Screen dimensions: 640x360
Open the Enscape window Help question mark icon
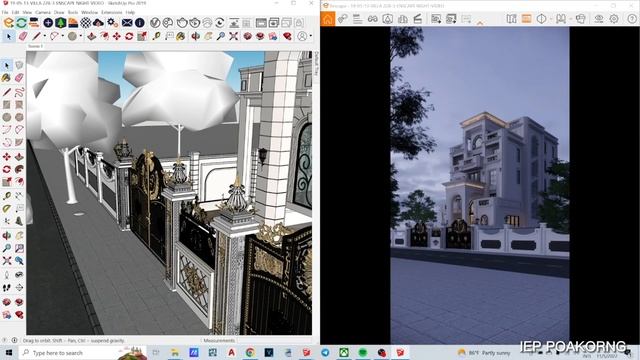[x=632, y=19]
